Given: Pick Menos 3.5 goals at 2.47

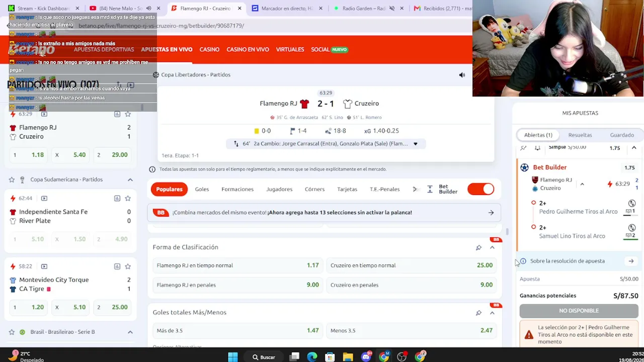Looking at the screenshot, I should tap(412, 331).
